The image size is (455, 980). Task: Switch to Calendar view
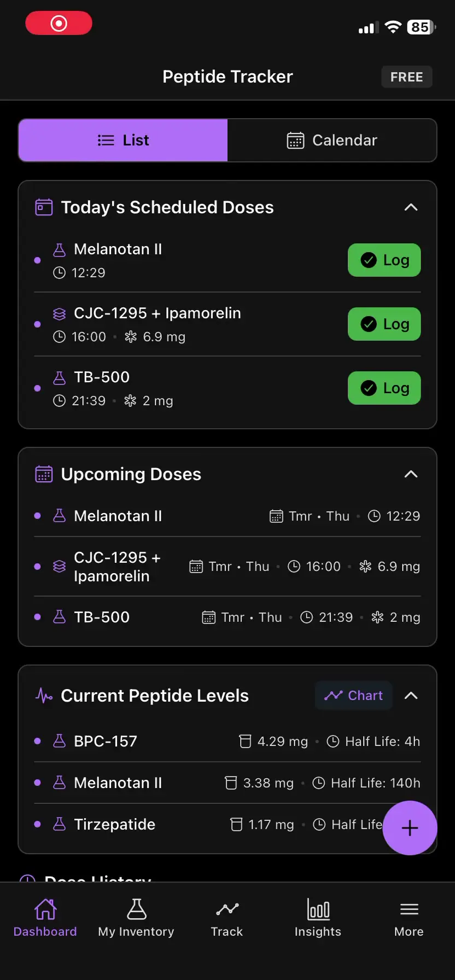coord(332,141)
